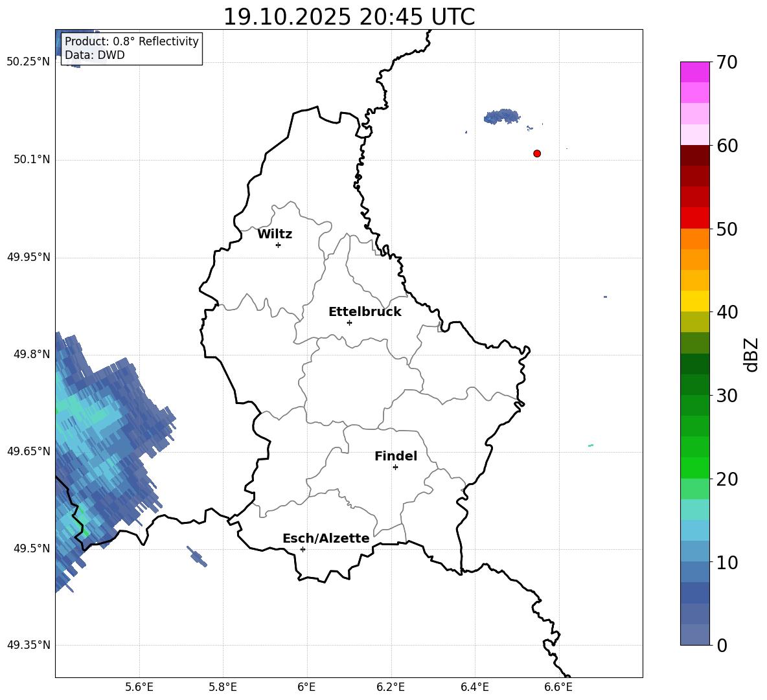Click the Ettelbruck city label
Screen dimensions: 767x700
click(x=365, y=312)
